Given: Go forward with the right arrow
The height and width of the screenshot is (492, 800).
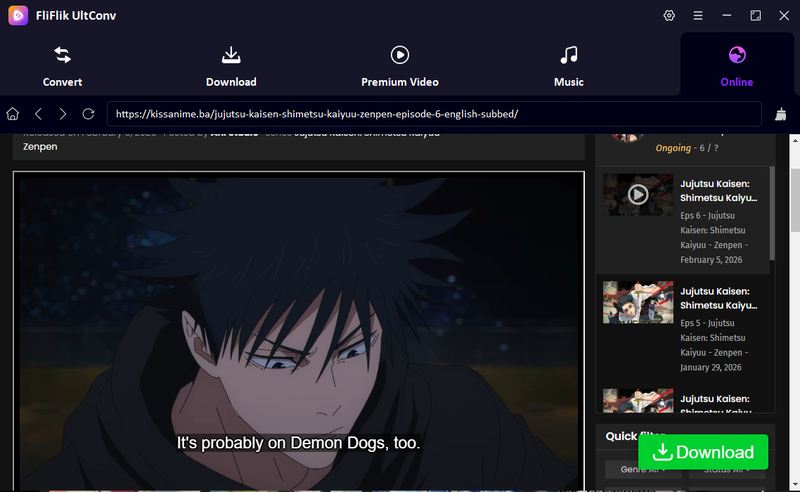Looking at the screenshot, I should coord(63,114).
